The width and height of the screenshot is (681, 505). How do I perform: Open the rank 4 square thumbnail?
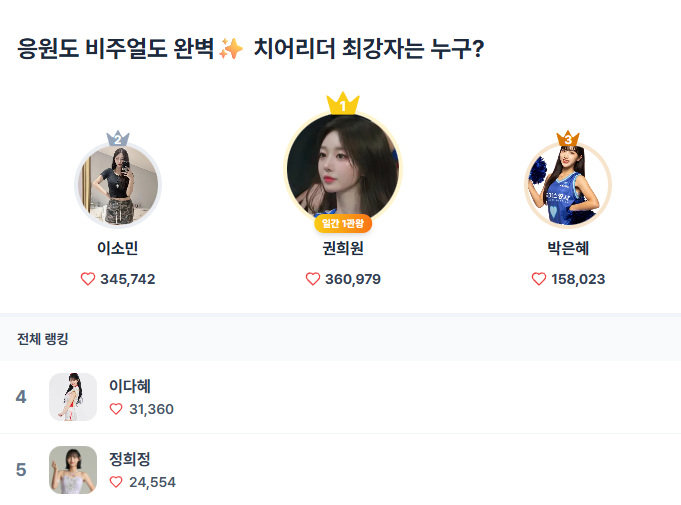[x=73, y=397]
